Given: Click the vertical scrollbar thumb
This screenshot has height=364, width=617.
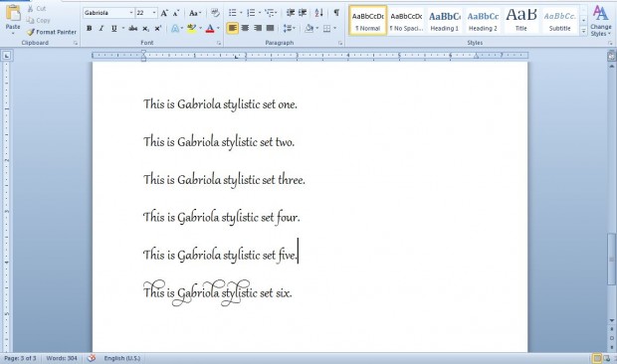Looking at the screenshot, I should pyautogui.click(x=611, y=260).
